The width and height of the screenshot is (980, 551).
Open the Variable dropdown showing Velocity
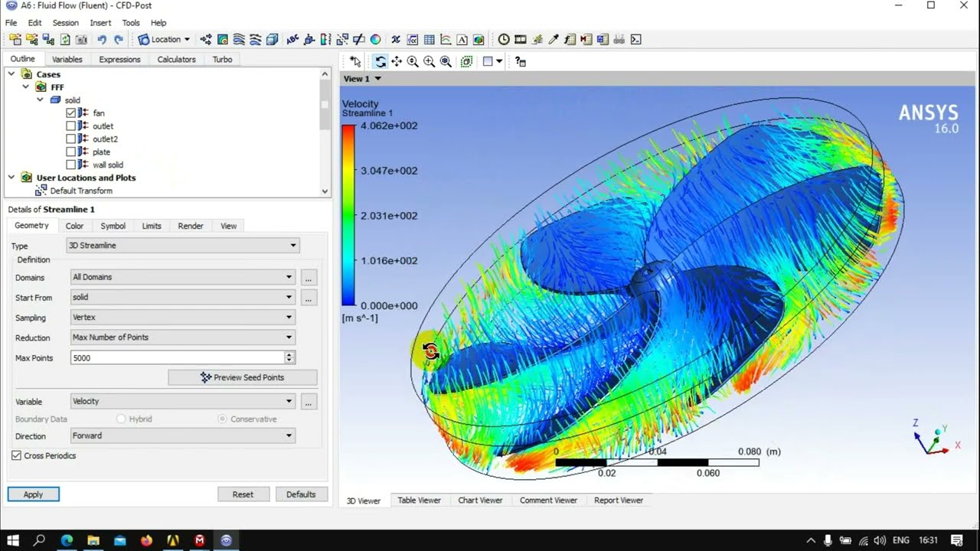point(183,401)
